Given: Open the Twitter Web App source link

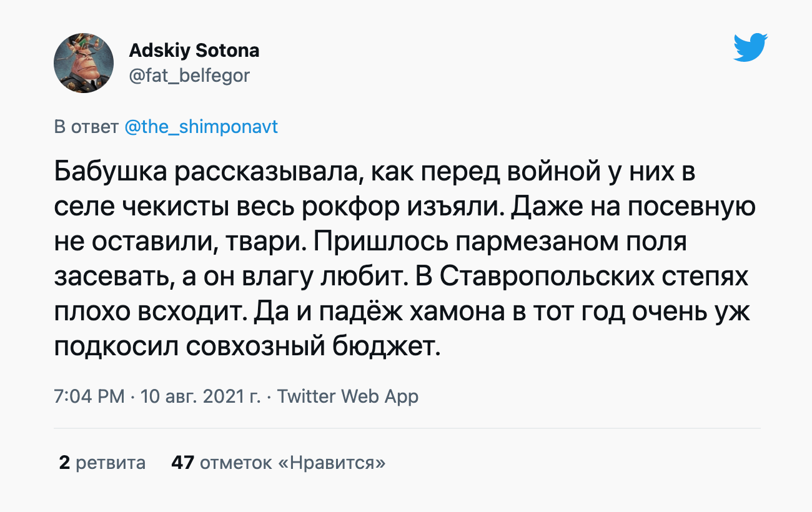Looking at the screenshot, I should (347, 396).
